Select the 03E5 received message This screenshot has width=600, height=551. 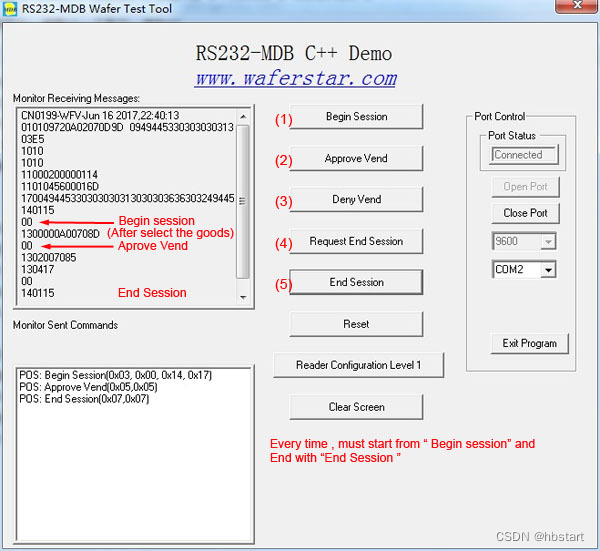33,139
